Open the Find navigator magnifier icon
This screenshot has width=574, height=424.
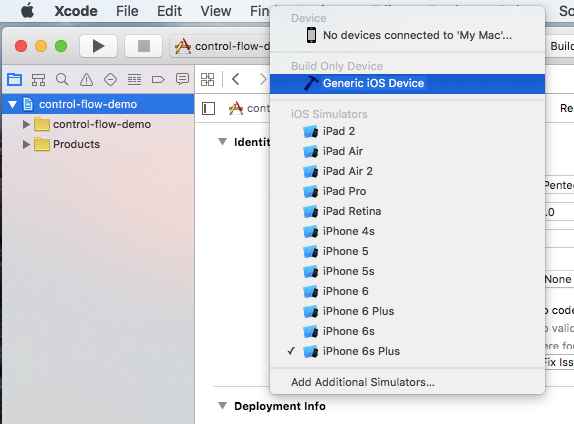coord(62,79)
